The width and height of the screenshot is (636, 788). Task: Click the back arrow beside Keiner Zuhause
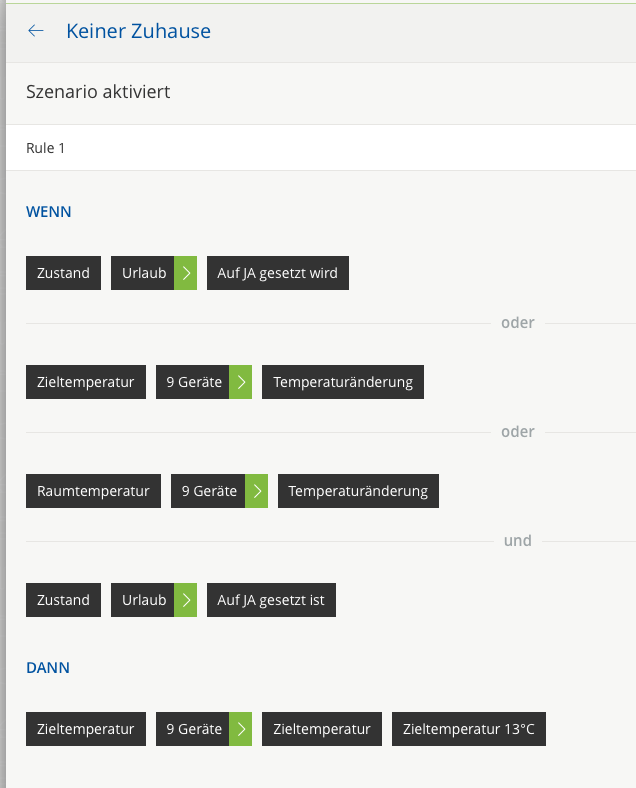tap(36, 31)
